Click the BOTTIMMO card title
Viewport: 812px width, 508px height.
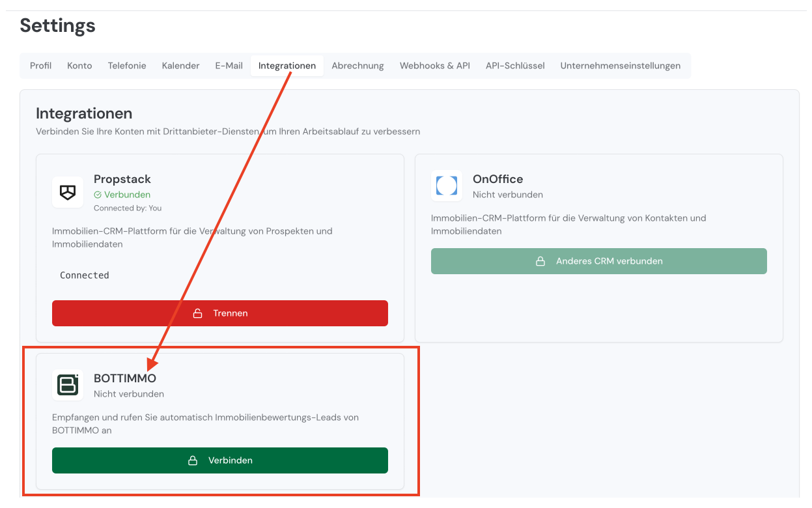tap(125, 378)
